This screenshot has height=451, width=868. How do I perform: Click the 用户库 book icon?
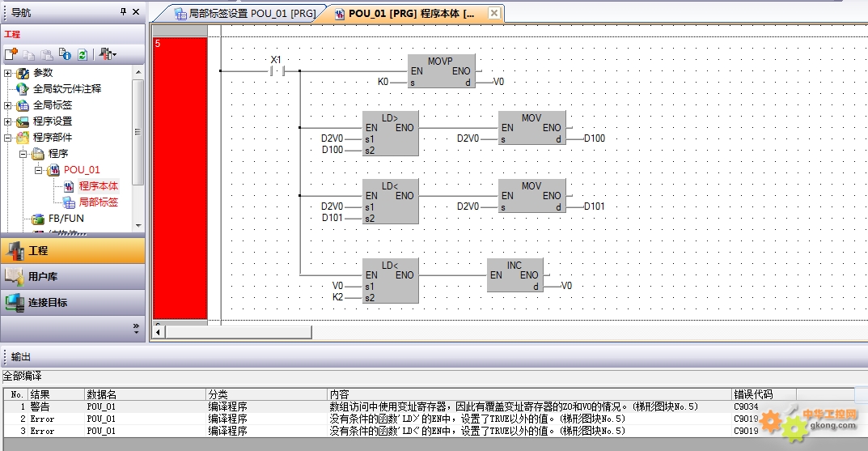click(x=14, y=276)
